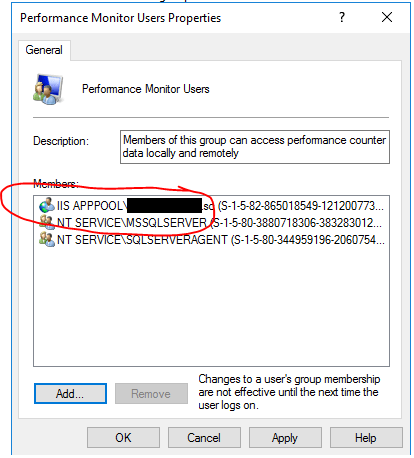Click the IIS APPPOOL member globe icon
414x458 pixels.
pos(47,205)
